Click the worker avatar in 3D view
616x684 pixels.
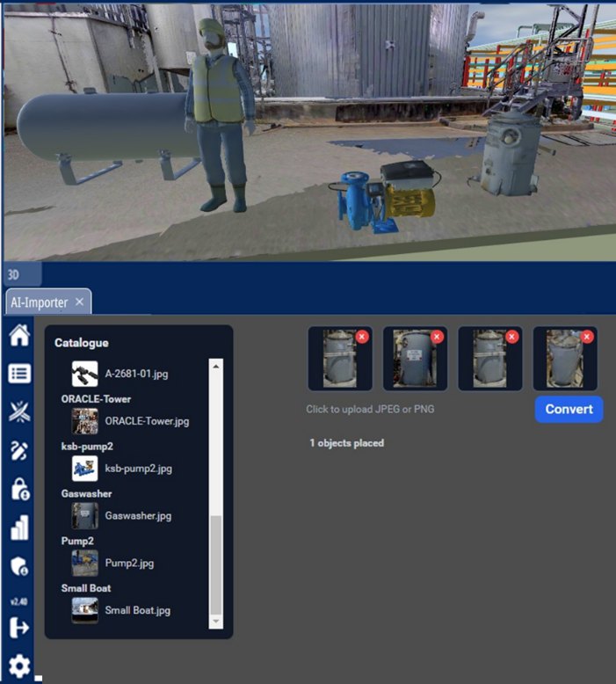point(218,115)
